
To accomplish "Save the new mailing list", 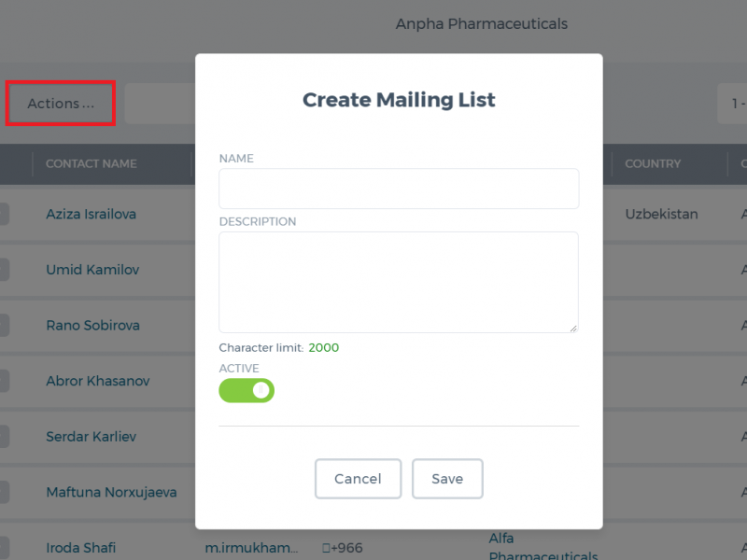I will pyautogui.click(x=447, y=479).
